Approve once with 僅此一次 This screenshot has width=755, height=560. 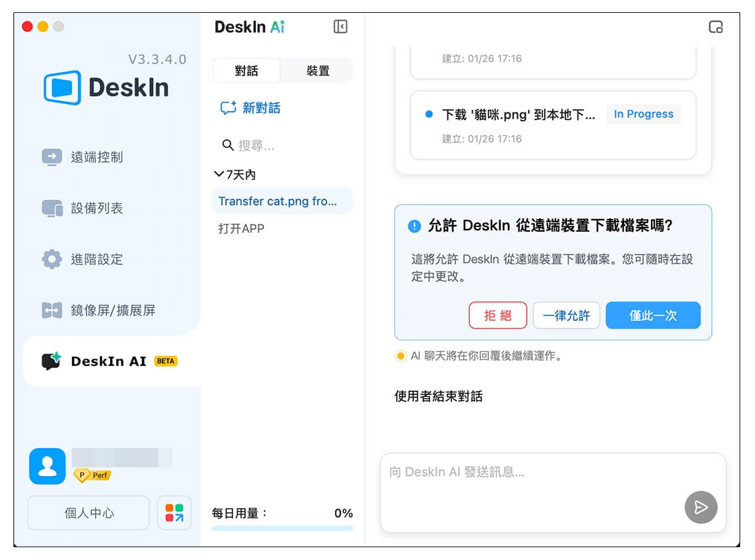pos(653,315)
